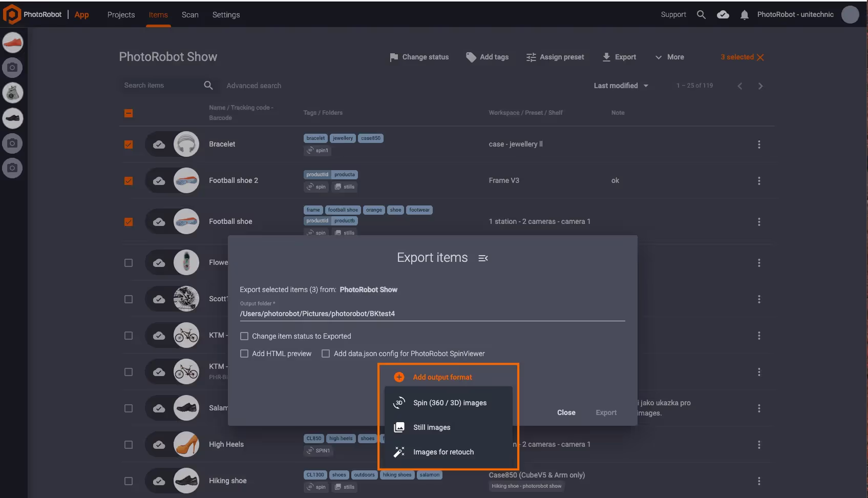
Task: Click the search magnifier in top bar
Action: pyautogui.click(x=701, y=15)
